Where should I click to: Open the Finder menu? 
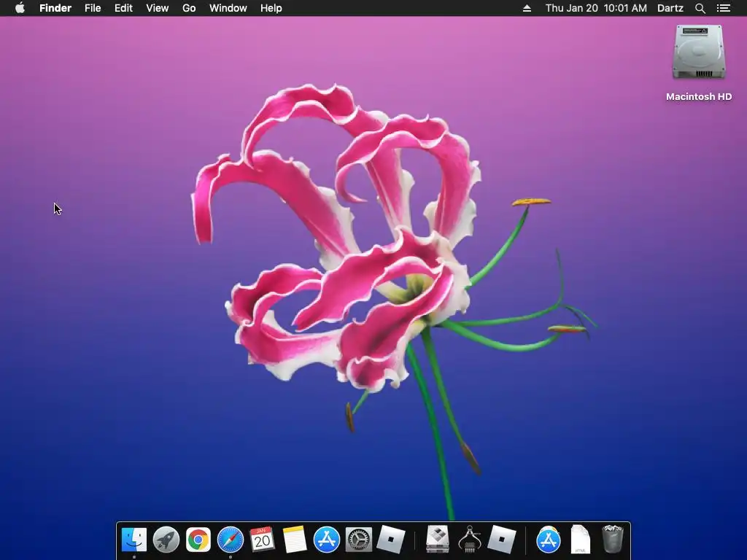coord(55,8)
